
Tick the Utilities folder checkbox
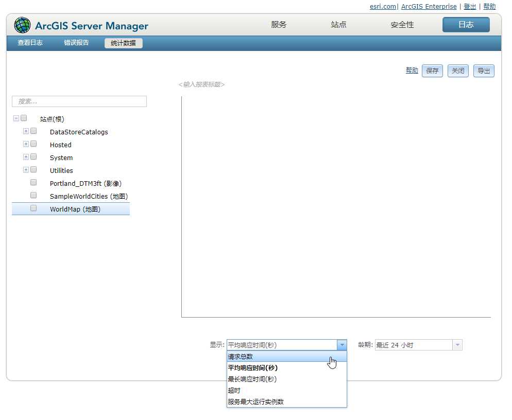coord(33,169)
